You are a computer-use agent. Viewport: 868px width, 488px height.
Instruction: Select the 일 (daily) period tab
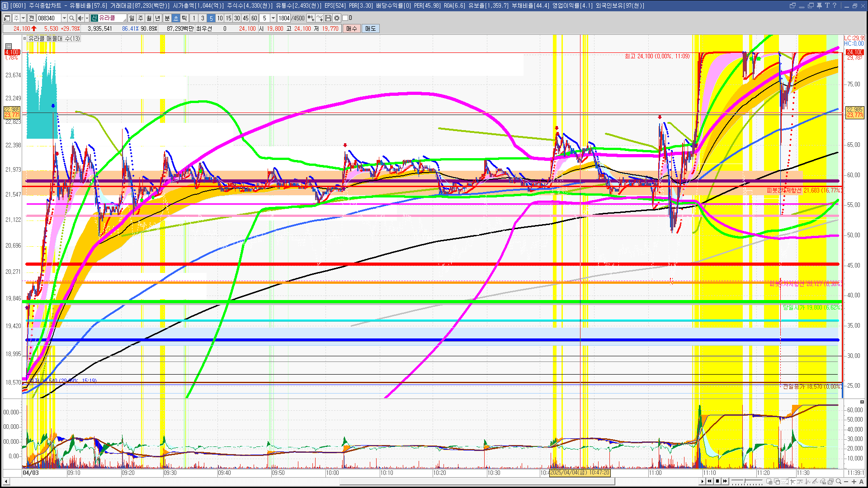click(132, 18)
